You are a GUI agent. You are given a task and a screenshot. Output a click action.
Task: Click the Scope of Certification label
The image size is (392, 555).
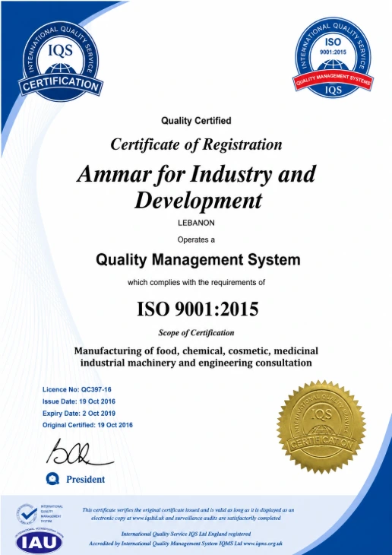click(x=196, y=333)
